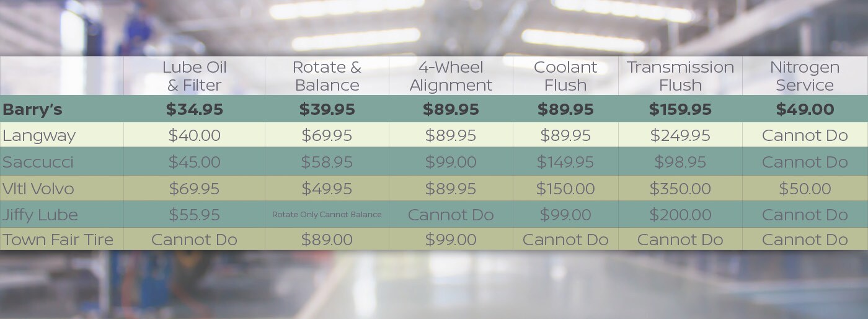Click the Barry's row label
Image resolution: width=868 pixels, height=319 pixels.
coord(32,110)
